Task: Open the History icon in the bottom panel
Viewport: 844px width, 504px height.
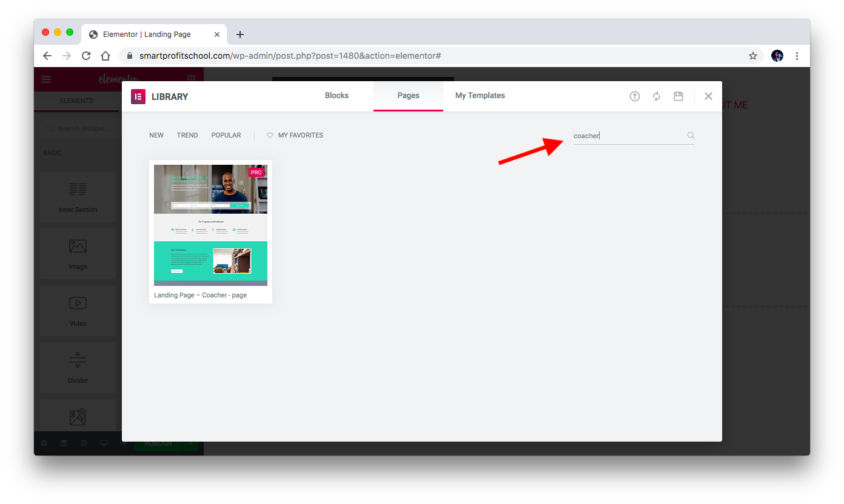Action: click(x=84, y=443)
